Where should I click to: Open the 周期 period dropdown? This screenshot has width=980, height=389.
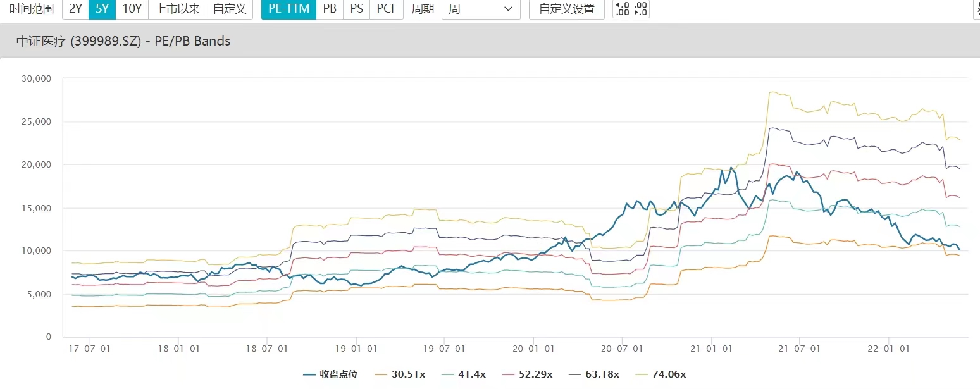click(481, 9)
